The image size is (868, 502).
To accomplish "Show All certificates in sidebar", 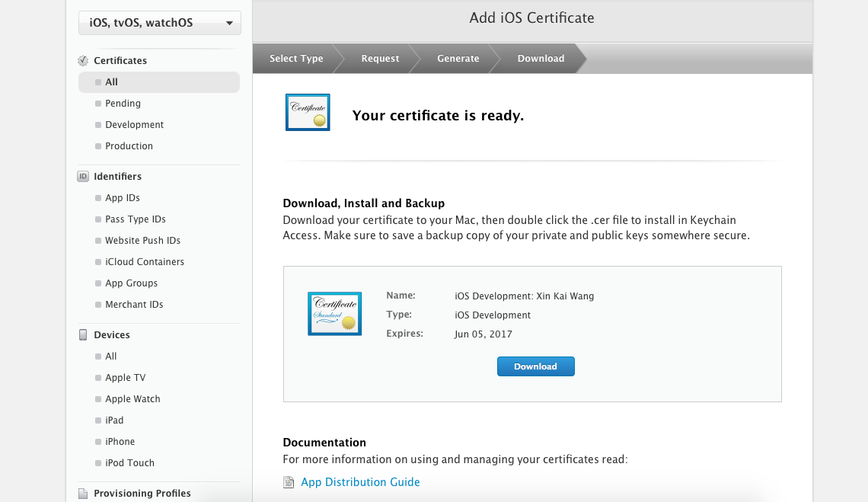I will (x=112, y=82).
